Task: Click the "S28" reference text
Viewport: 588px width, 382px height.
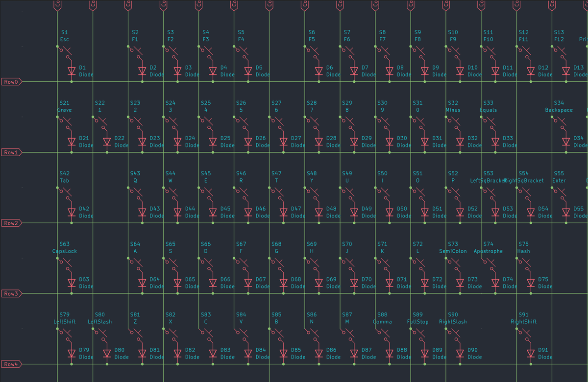Action: (x=312, y=103)
